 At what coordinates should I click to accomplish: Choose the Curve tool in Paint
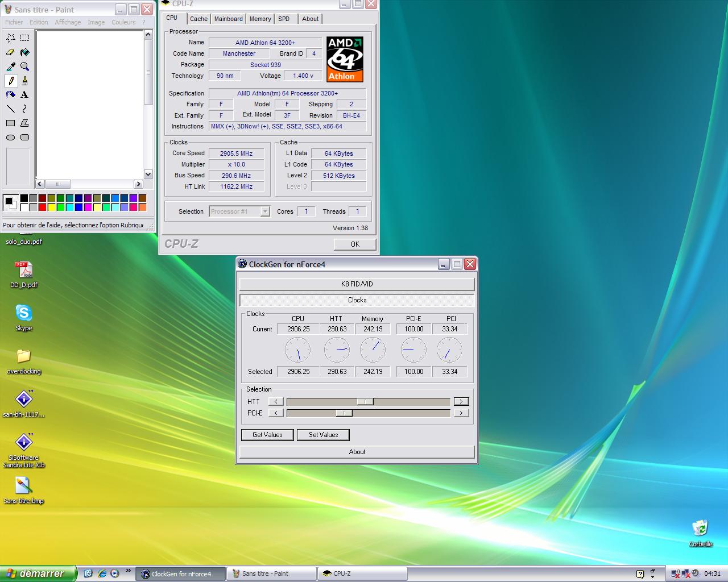(x=25, y=109)
